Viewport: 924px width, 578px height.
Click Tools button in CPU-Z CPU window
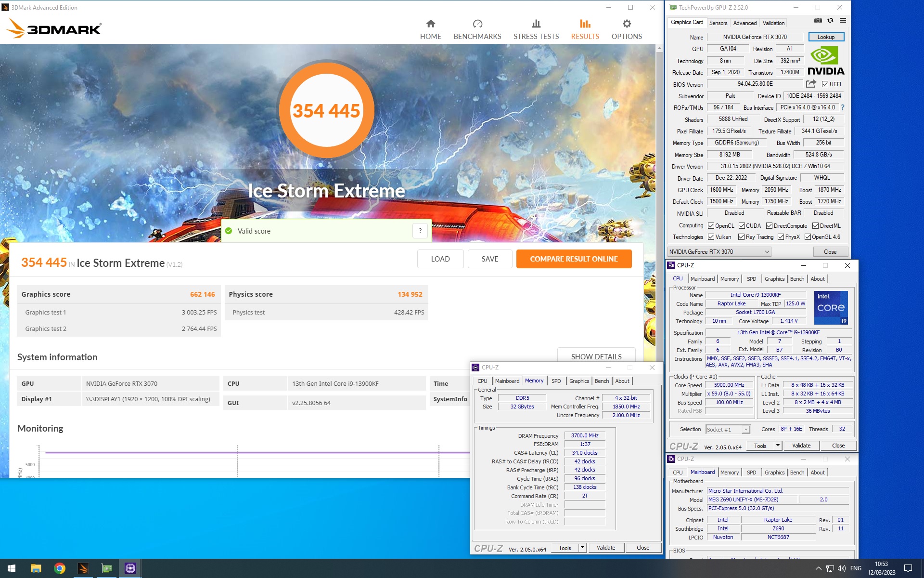(760, 446)
